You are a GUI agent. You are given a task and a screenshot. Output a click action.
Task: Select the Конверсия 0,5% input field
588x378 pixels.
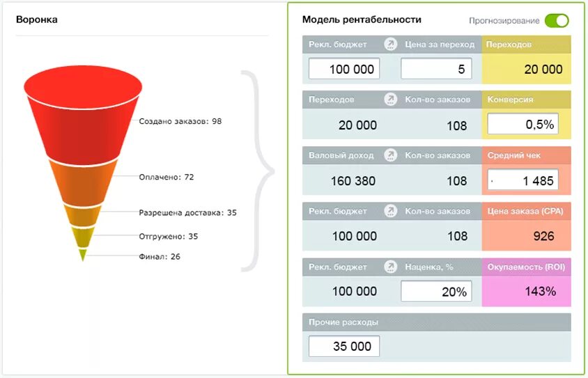(523, 124)
